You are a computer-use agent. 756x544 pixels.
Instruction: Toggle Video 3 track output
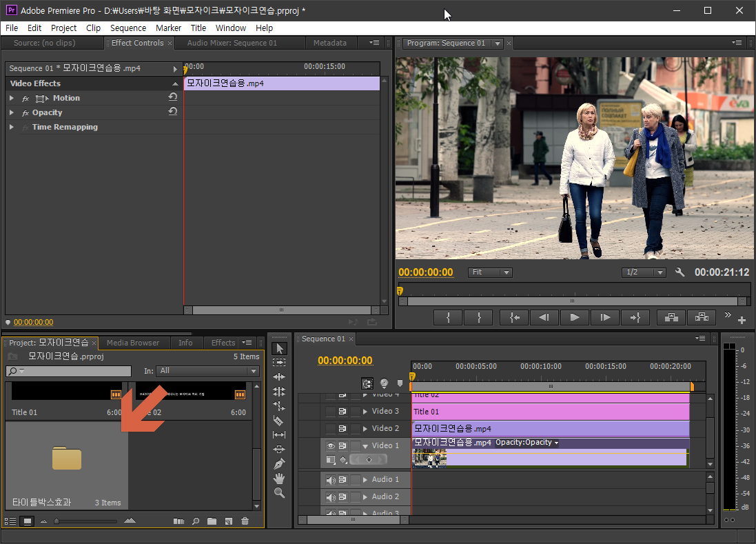click(x=331, y=412)
